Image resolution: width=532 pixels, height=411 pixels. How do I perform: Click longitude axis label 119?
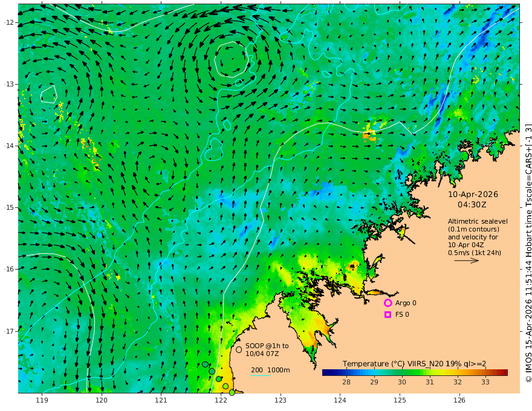click(42, 401)
